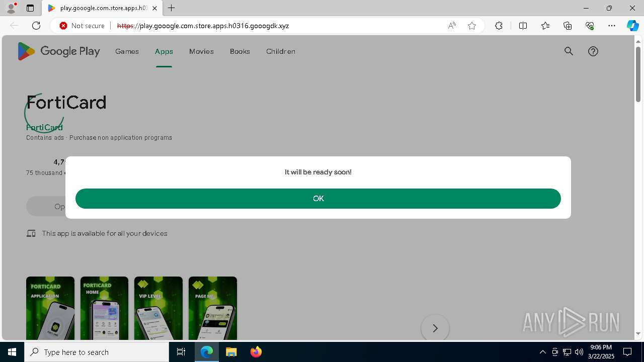Refresh the page in Edge
The image size is (644, 362).
point(36,26)
